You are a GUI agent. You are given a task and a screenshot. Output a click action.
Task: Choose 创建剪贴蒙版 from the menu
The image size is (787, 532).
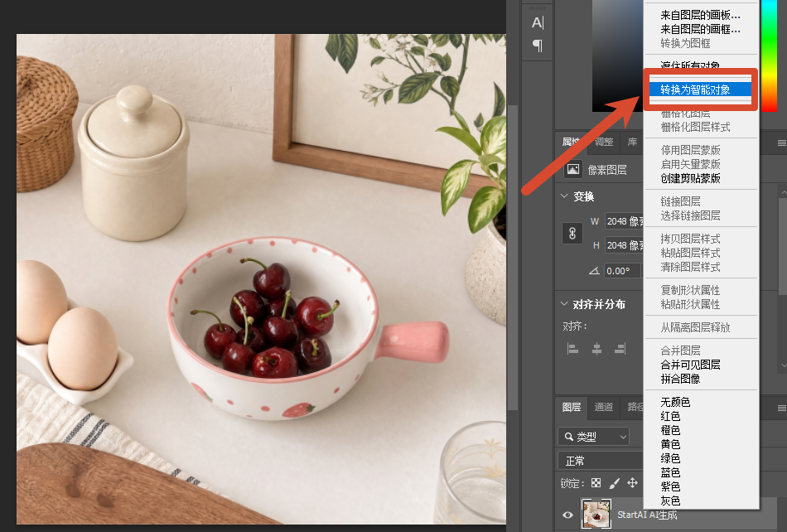691,178
